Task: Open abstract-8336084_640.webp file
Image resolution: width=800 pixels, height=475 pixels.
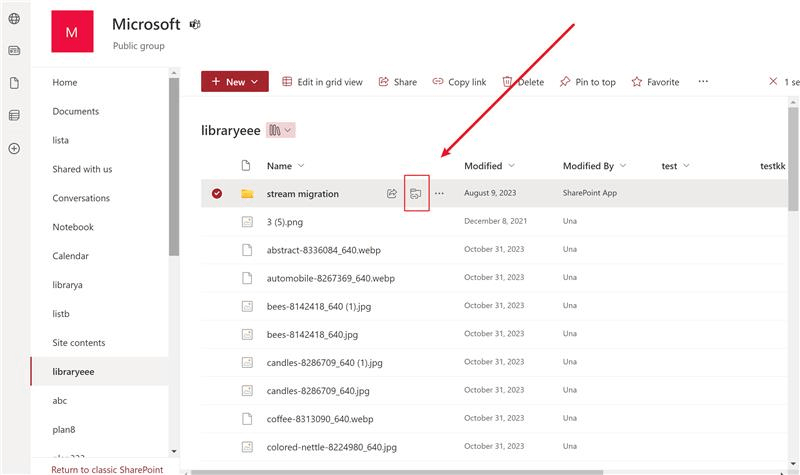Action: 323,250
